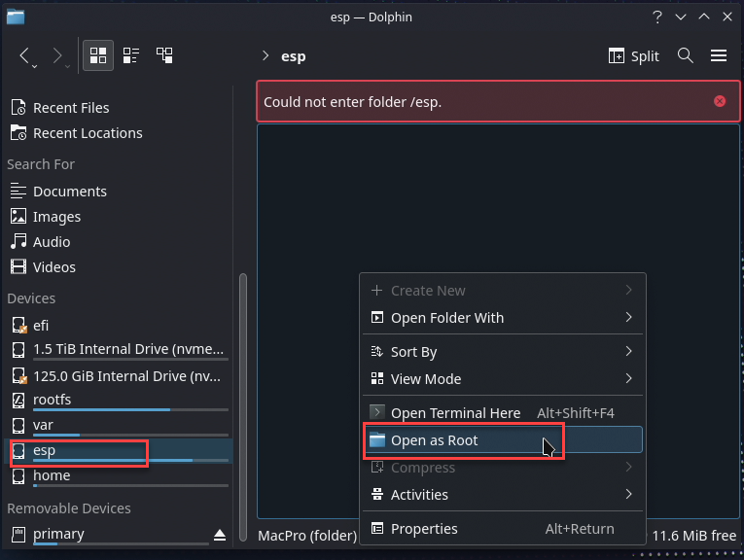The image size is (744, 560).
Task: Click the rootfs usage bar
Action: point(130,409)
